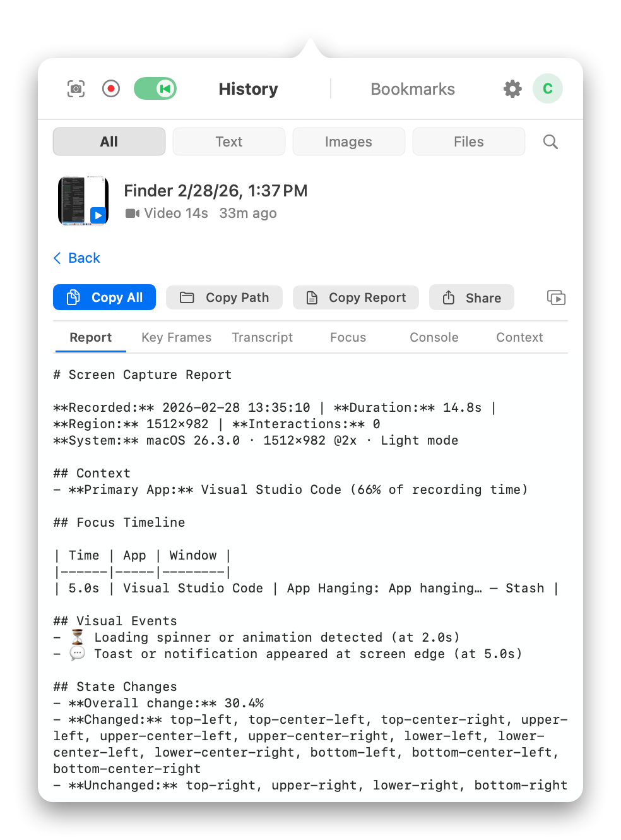Image resolution: width=621 pixels, height=840 pixels.
Task: Click the clipboard icon on Copy All
Action: [74, 297]
